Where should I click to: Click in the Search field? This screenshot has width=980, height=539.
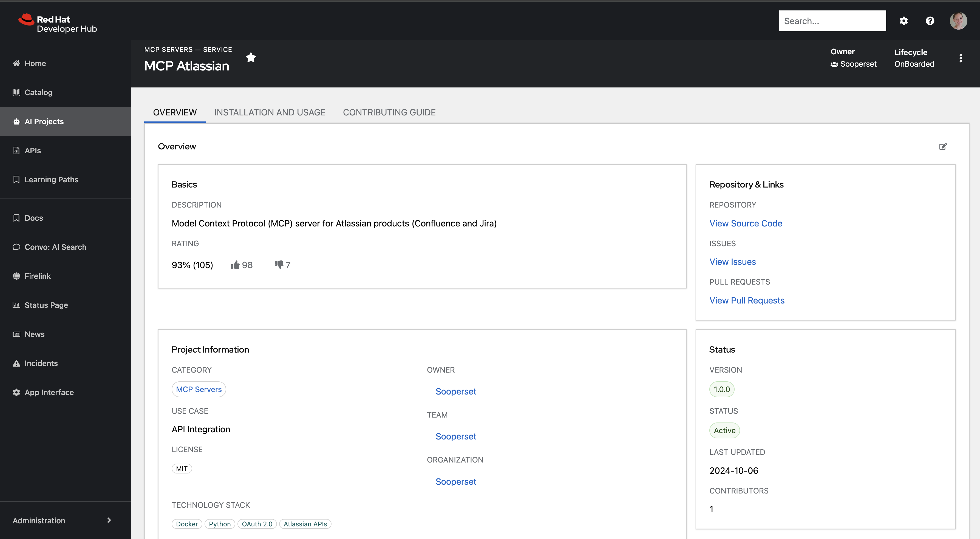832,21
